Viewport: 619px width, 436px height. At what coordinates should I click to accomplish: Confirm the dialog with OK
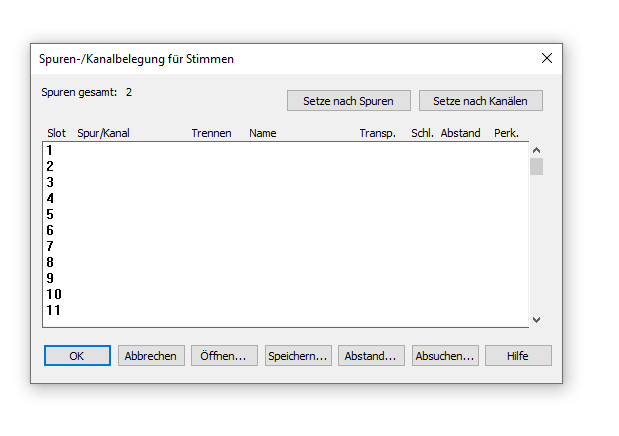point(77,356)
